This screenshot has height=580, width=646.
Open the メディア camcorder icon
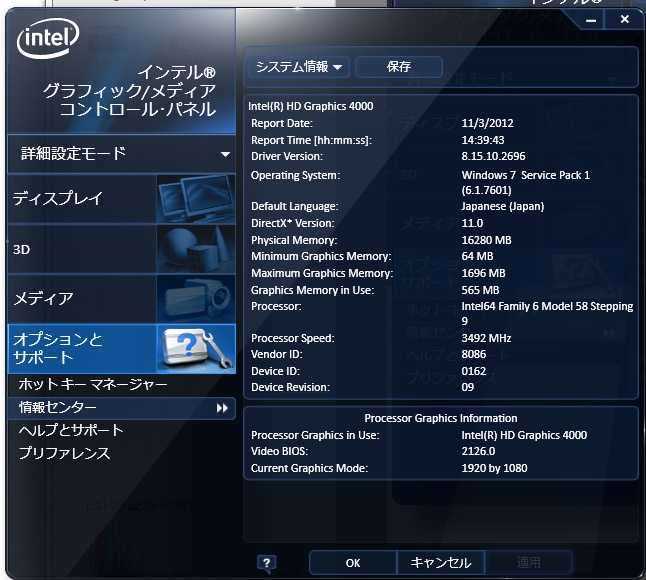click(x=196, y=299)
